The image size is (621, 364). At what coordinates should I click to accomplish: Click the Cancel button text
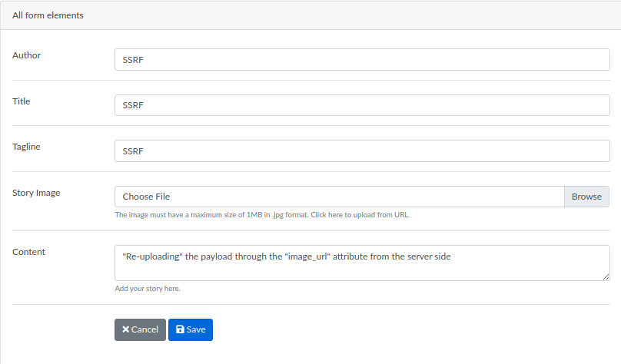tap(144, 329)
